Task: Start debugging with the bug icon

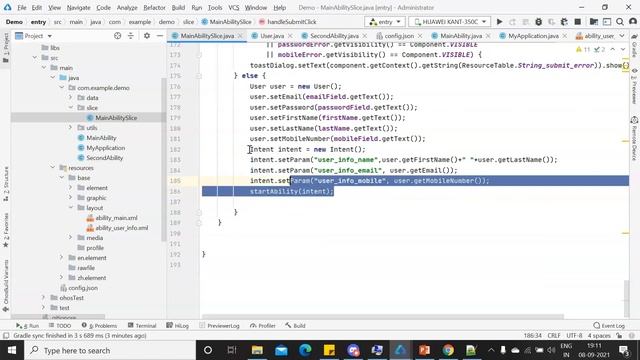Action: [x=538, y=22]
